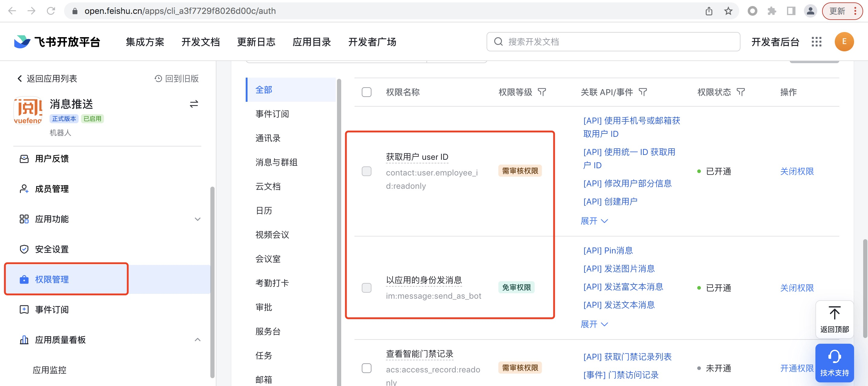
Task: Click the 关联 API/事件 filter icon
Action: (x=643, y=92)
